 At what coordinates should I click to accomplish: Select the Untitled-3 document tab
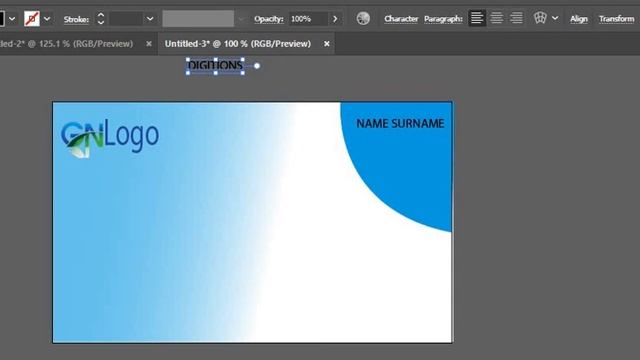[x=238, y=44]
